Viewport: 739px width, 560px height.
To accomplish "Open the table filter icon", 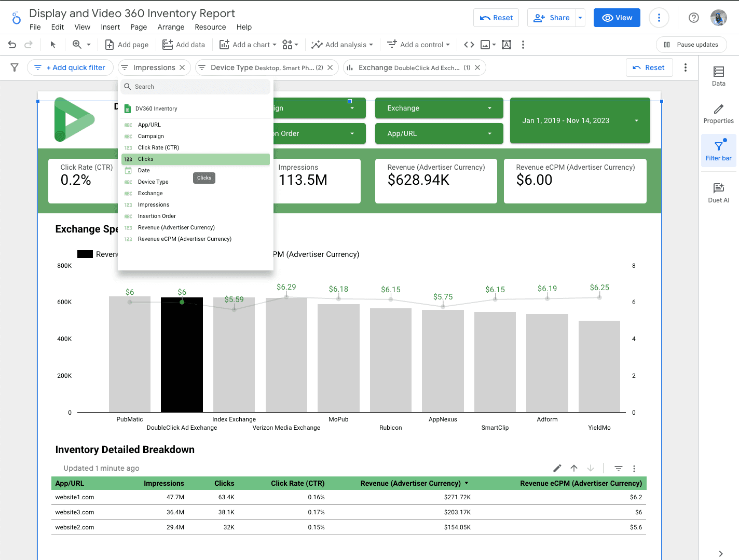I will click(619, 468).
